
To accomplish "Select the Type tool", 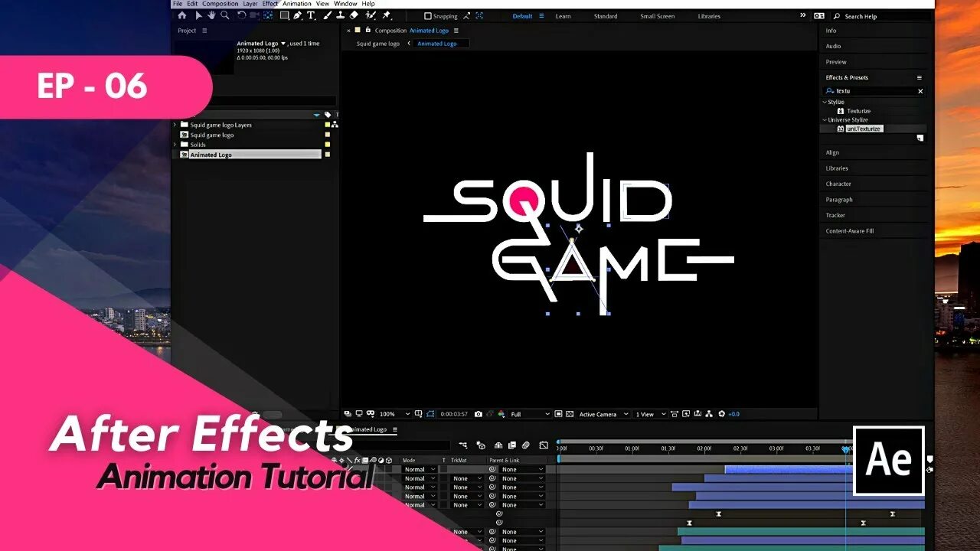I will [312, 15].
